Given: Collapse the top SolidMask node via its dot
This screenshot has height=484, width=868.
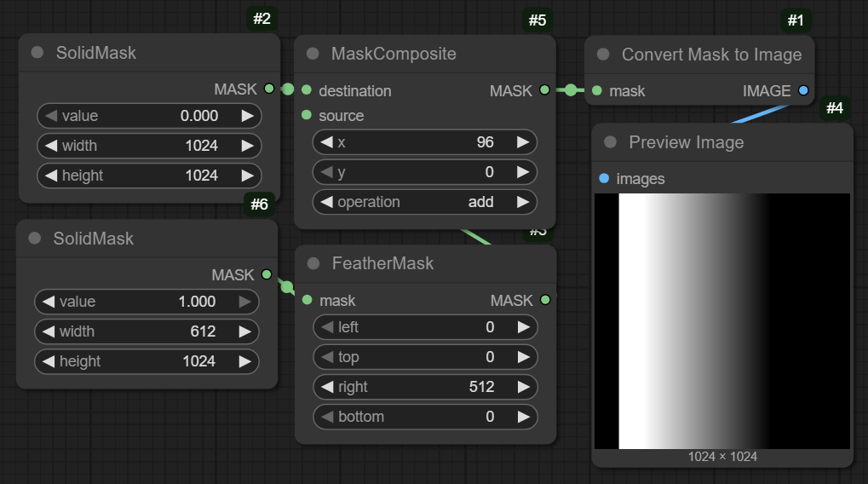Looking at the screenshot, I should tap(37, 53).
